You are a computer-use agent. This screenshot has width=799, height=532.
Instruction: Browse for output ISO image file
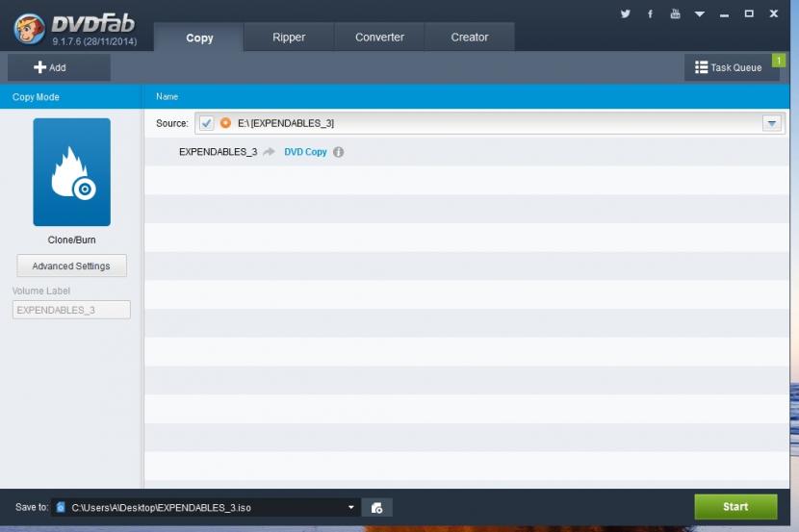tap(376, 508)
